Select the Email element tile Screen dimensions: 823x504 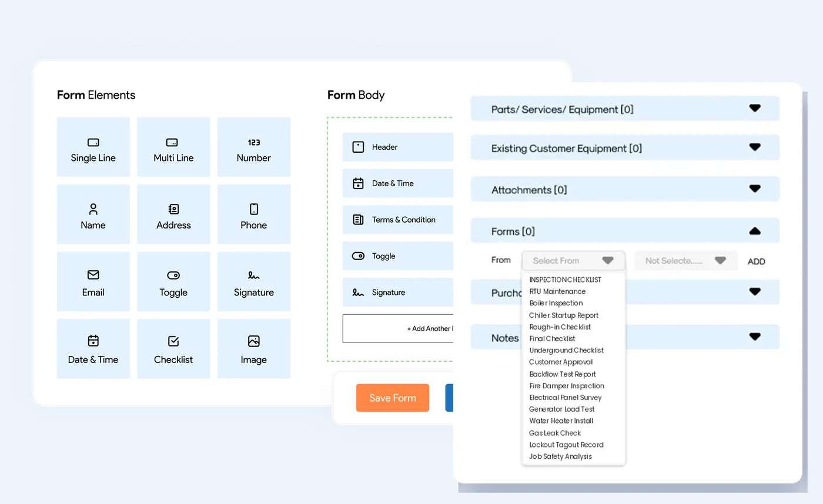[x=93, y=281]
